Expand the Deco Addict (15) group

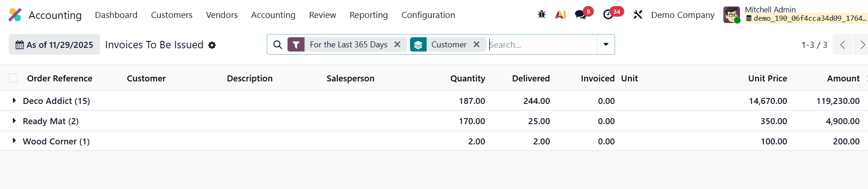tap(14, 101)
